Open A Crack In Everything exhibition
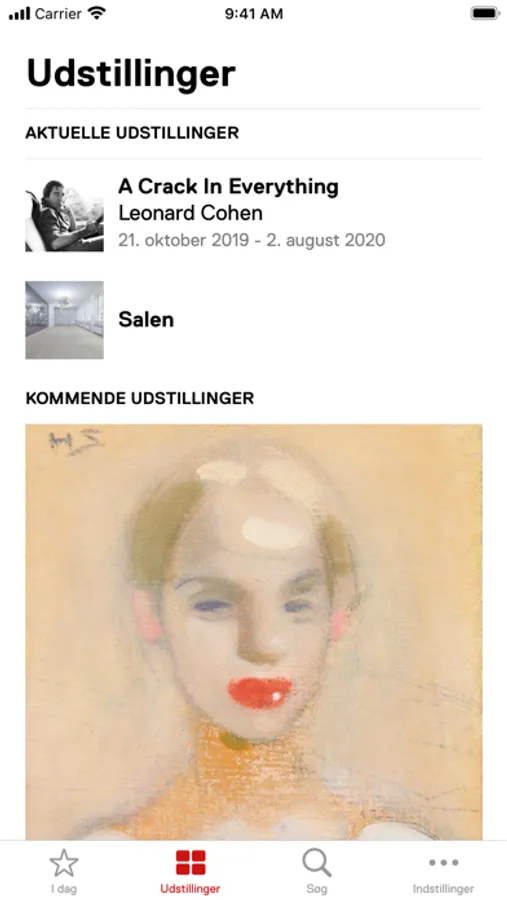The width and height of the screenshot is (507, 900). point(229,187)
